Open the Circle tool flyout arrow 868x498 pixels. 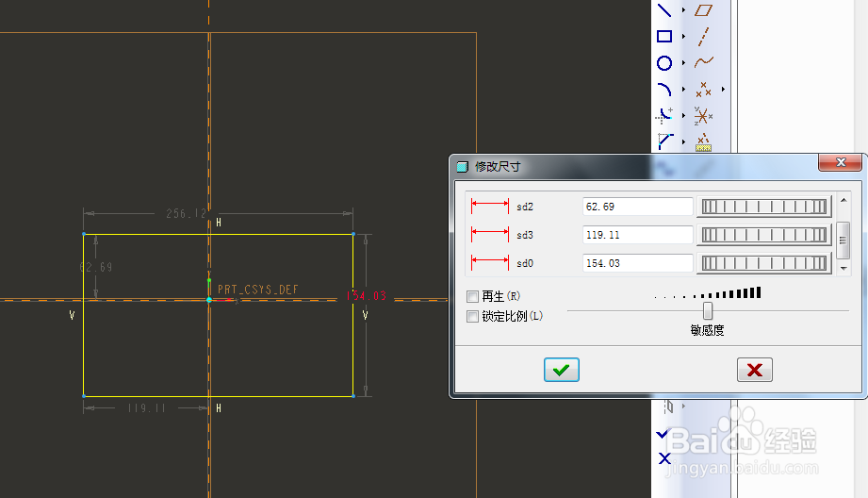[683, 63]
